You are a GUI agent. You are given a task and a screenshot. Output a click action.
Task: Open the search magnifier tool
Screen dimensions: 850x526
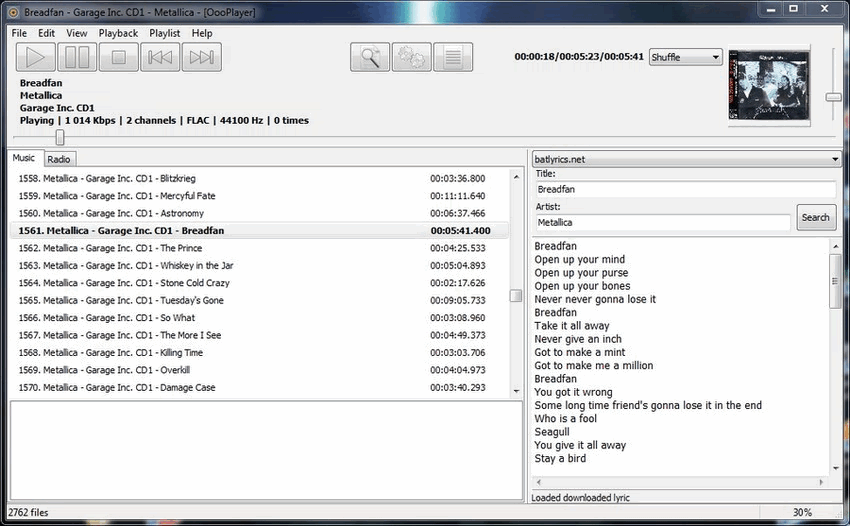(x=370, y=57)
